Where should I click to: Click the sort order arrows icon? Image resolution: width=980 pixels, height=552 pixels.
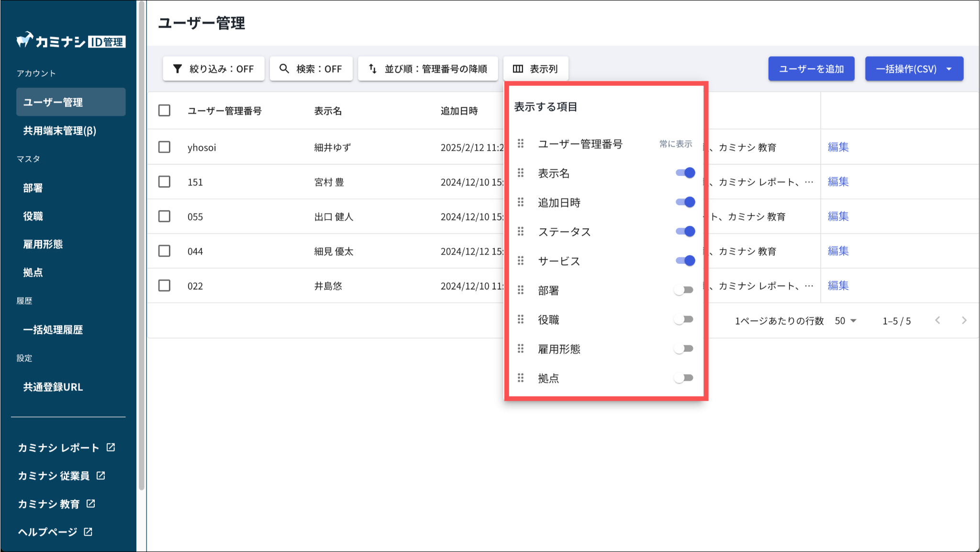[373, 69]
